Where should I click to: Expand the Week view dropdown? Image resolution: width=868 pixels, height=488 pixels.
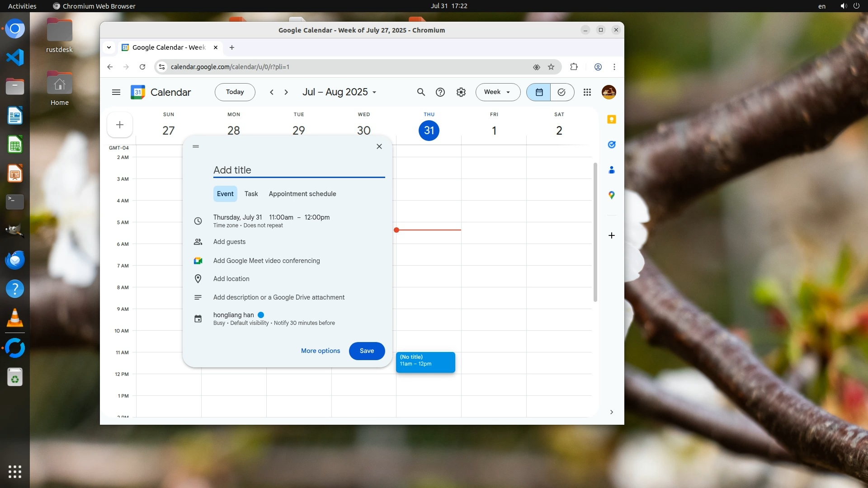click(497, 92)
